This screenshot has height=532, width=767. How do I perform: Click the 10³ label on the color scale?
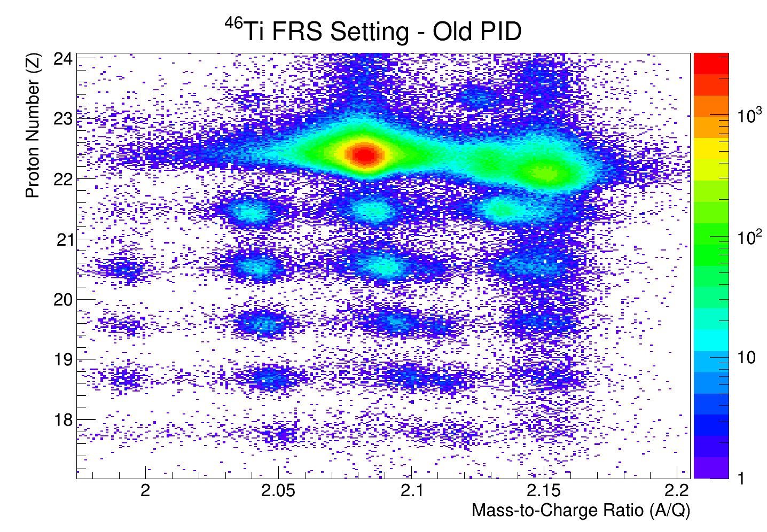pyautogui.click(x=748, y=116)
